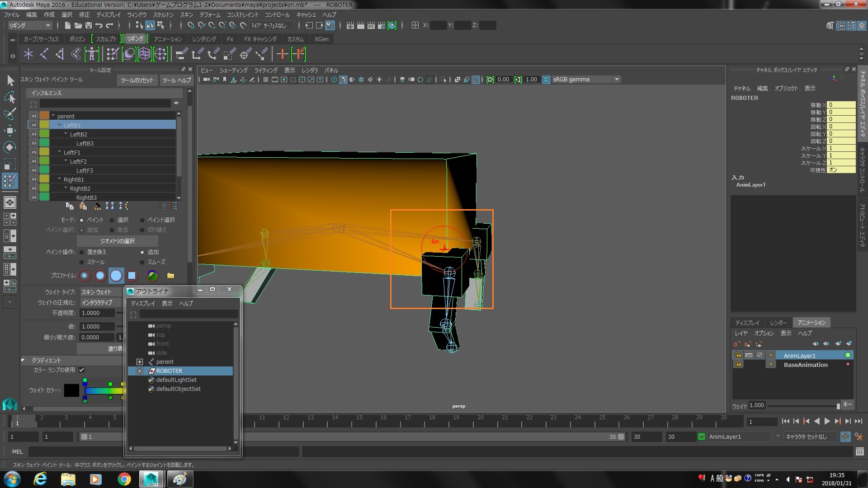Open the Skin menu in menu bar
This screenshot has width=868, height=488.
(186, 14)
